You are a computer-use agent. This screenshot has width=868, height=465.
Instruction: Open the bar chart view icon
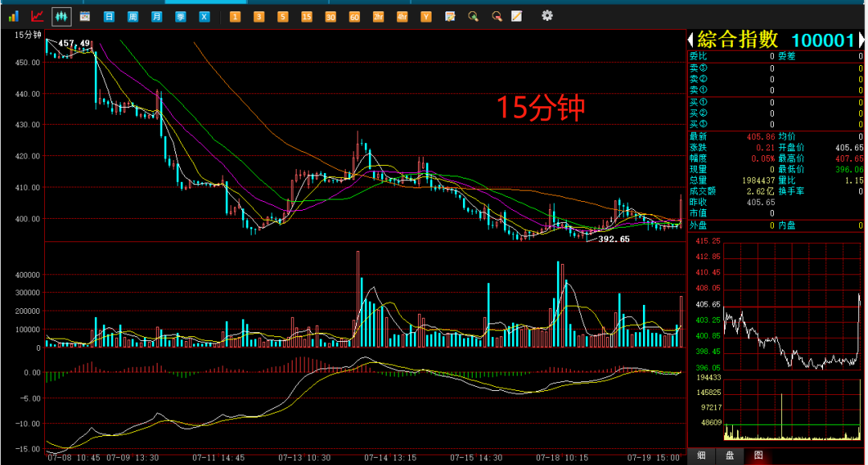[x=14, y=16]
